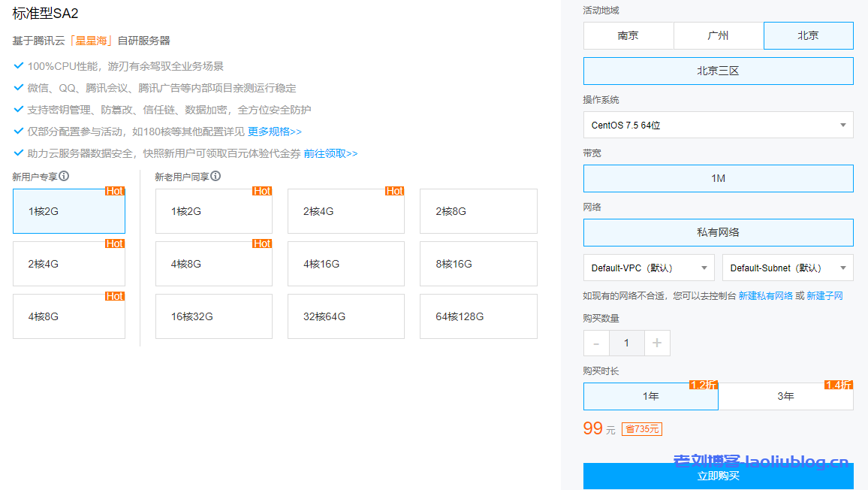Click the minus icon to decrease quantity
The image size is (868, 490).
tap(596, 343)
